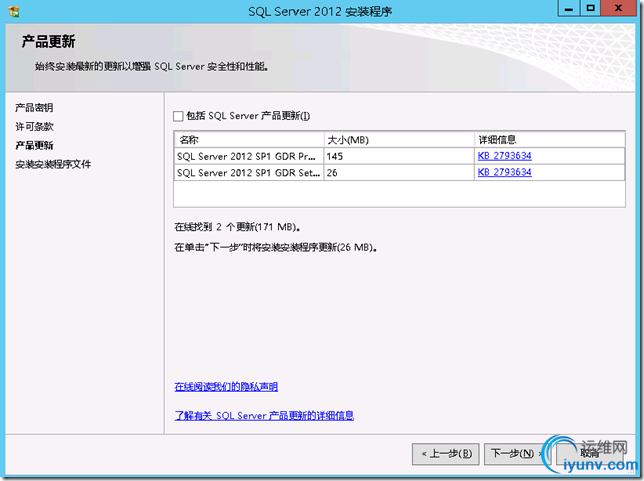Sort by the 大小(MB) column header

click(399, 140)
